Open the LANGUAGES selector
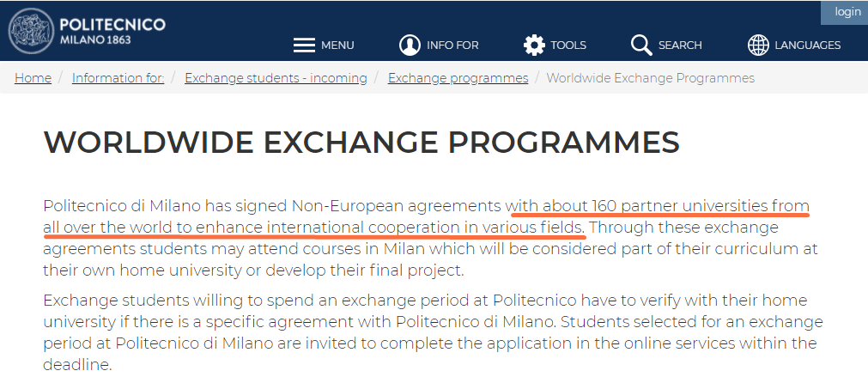The width and height of the screenshot is (868, 389). [x=807, y=46]
